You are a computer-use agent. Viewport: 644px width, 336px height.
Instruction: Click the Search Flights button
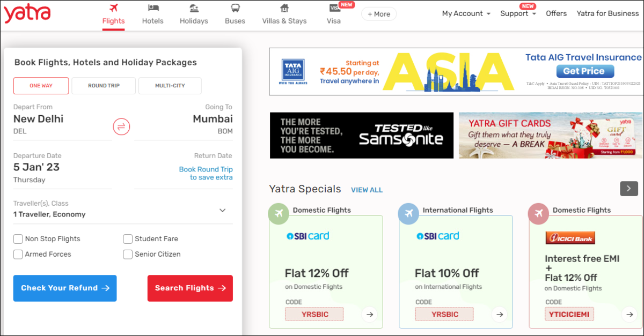click(190, 288)
